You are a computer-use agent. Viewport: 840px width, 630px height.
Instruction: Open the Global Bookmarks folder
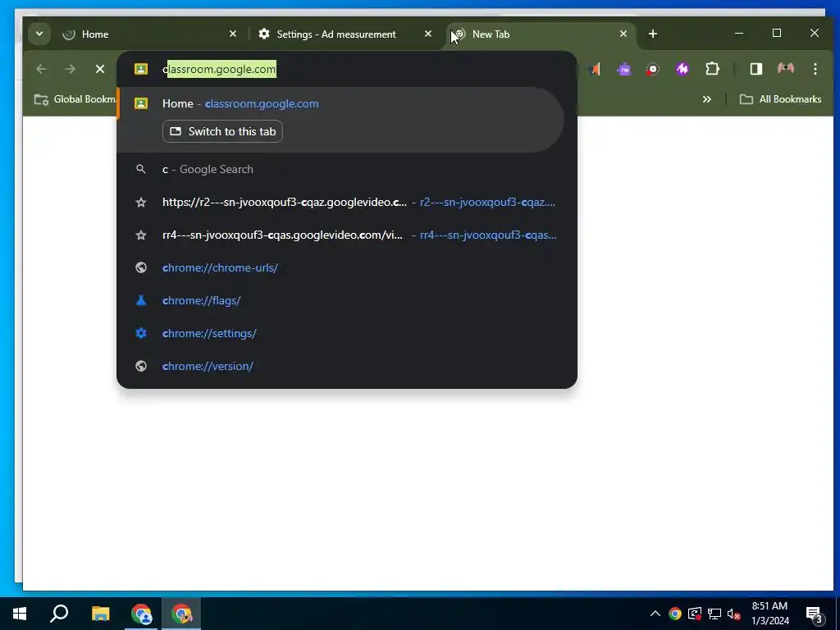pos(75,99)
